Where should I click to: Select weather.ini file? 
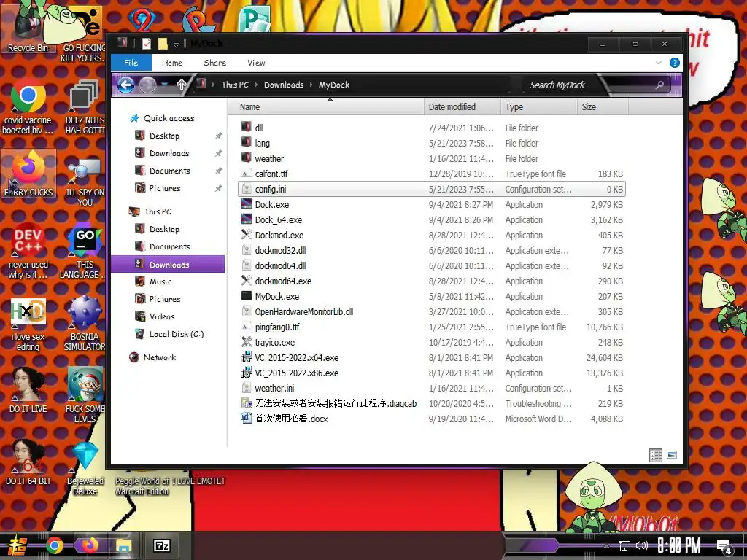pyautogui.click(x=274, y=389)
